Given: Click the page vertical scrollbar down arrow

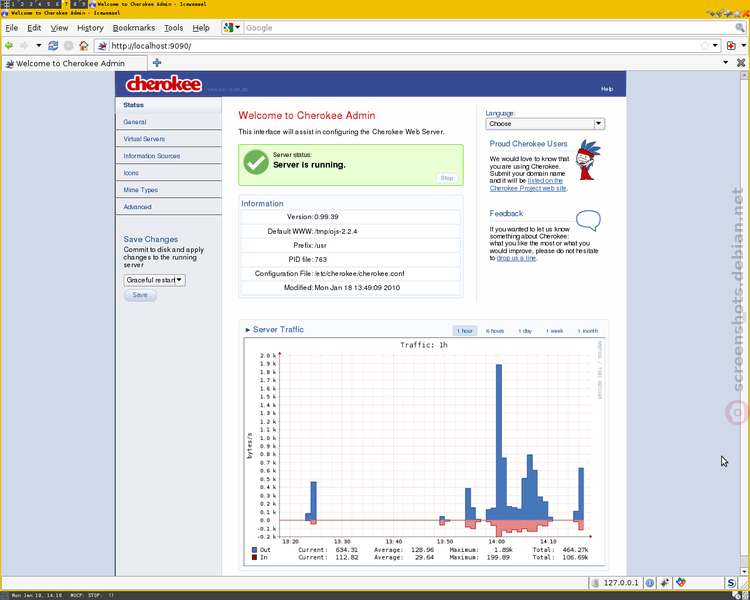Looking at the screenshot, I should (x=744, y=571).
